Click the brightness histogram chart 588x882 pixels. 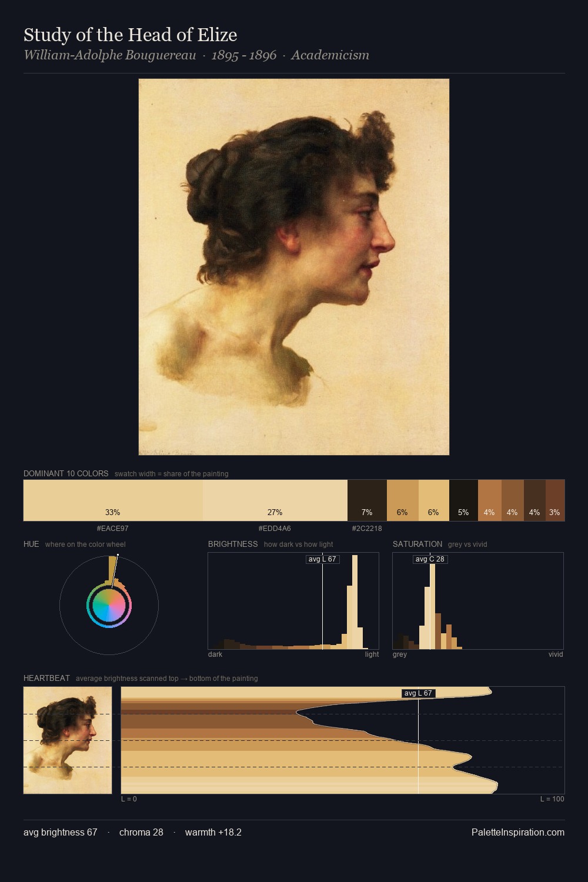pos(293,601)
